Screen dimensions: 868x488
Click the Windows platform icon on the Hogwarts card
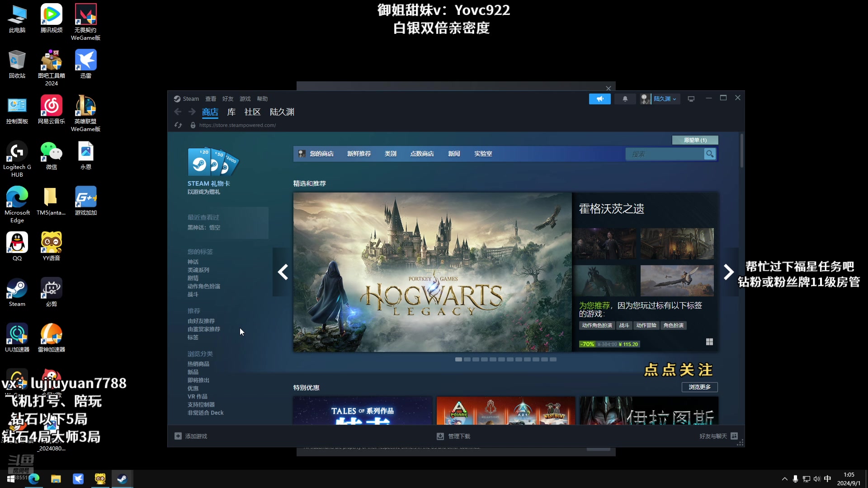[709, 342]
